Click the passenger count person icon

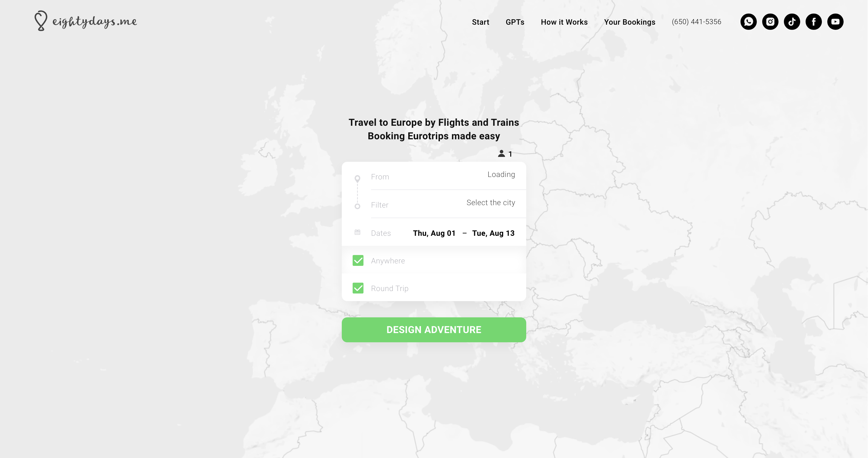(x=501, y=154)
